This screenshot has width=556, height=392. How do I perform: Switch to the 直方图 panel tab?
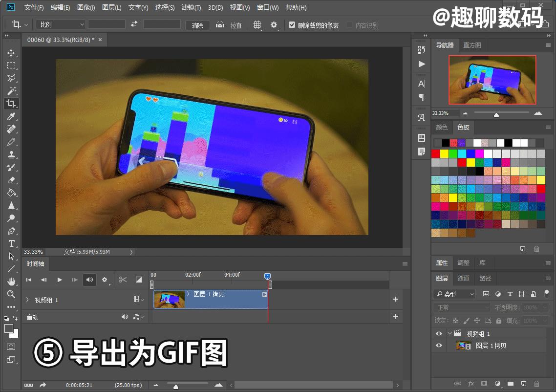471,45
